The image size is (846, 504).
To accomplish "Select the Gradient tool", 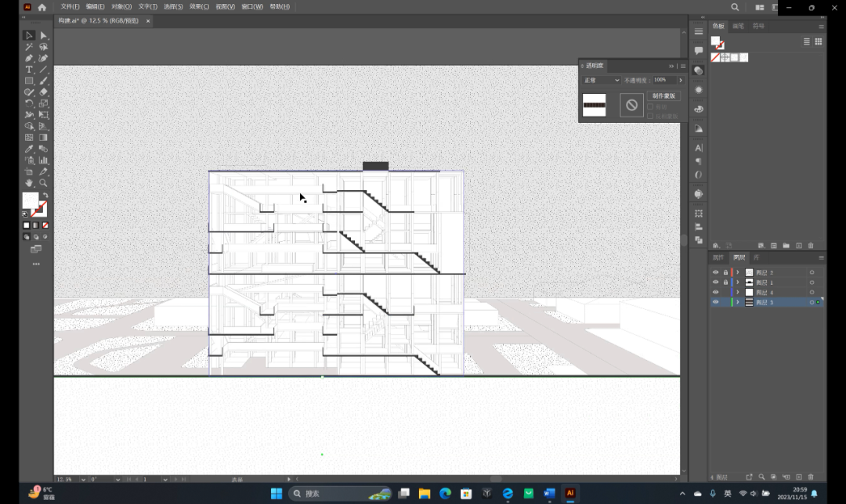I will coord(44,138).
